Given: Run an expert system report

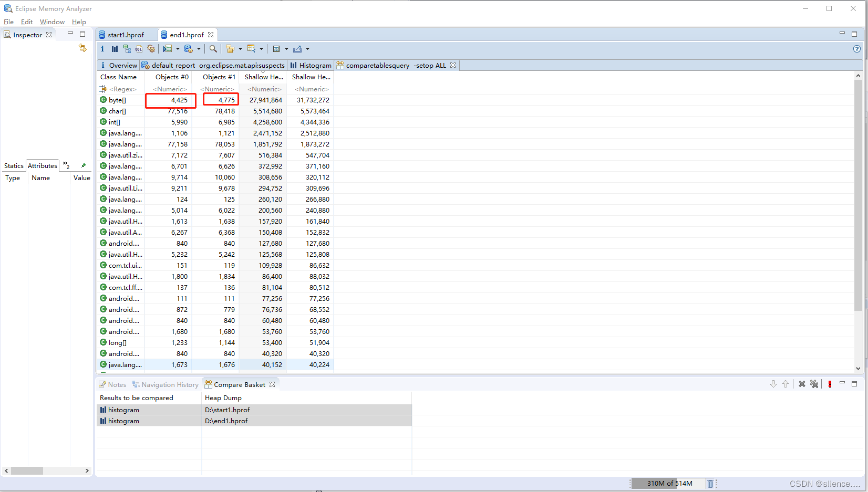Looking at the screenshot, I should pyautogui.click(x=168, y=49).
